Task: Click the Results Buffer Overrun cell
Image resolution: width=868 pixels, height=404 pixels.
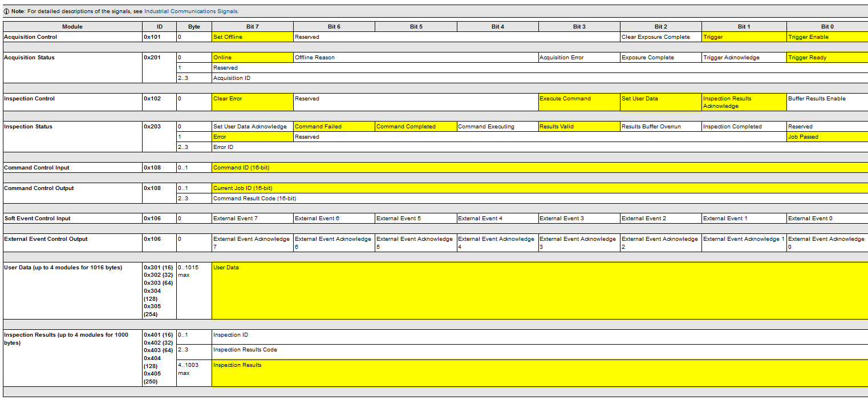Action: [661, 127]
